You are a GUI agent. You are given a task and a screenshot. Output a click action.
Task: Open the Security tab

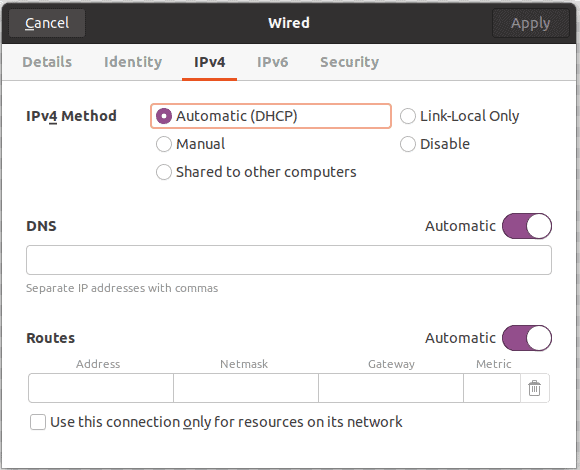pos(350,62)
